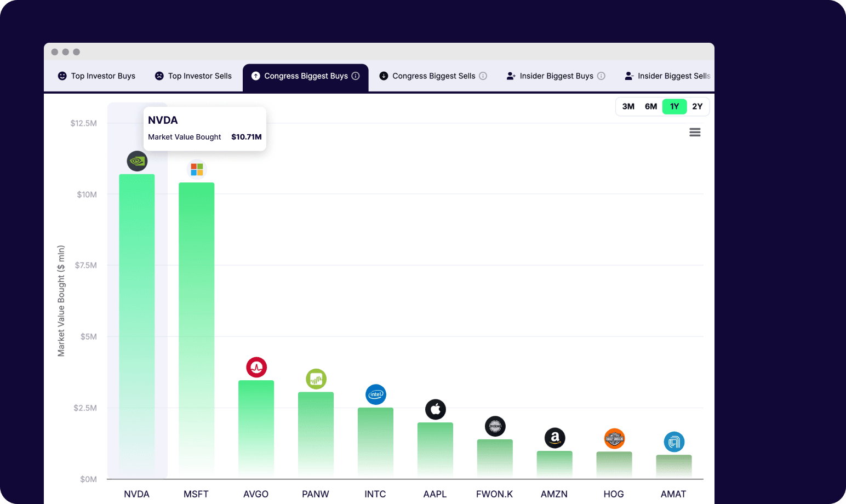
Task: Show info for Congress Biggest Buys
Action: [356, 76]
